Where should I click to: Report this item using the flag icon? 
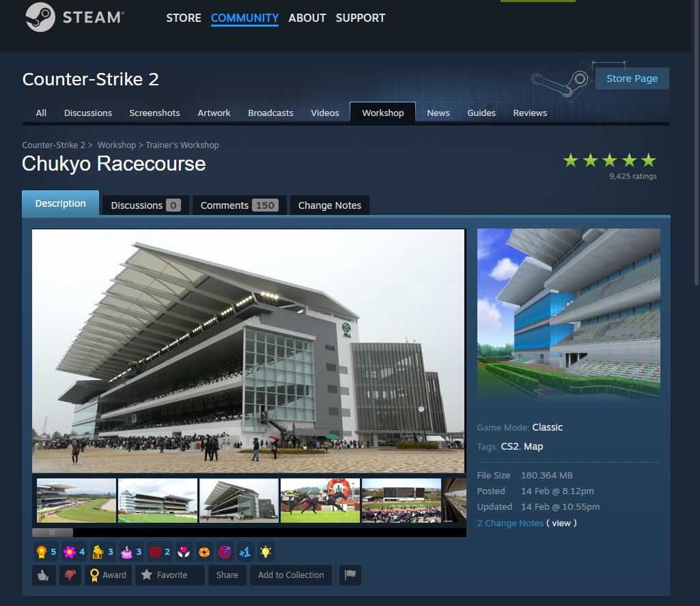click(x=350, y=575)
